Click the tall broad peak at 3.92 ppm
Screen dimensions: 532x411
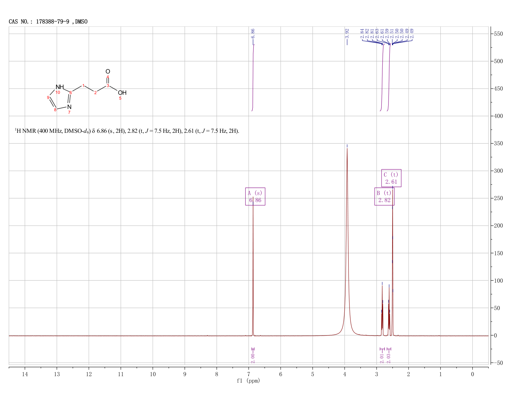347,242
